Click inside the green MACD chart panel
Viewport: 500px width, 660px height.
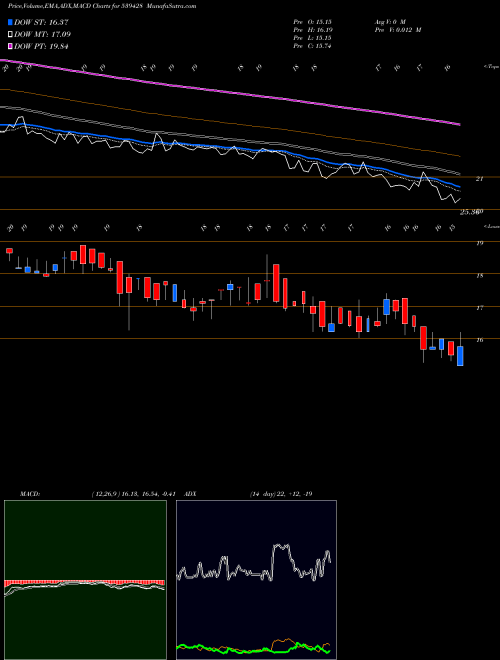(x=85, y=580)
